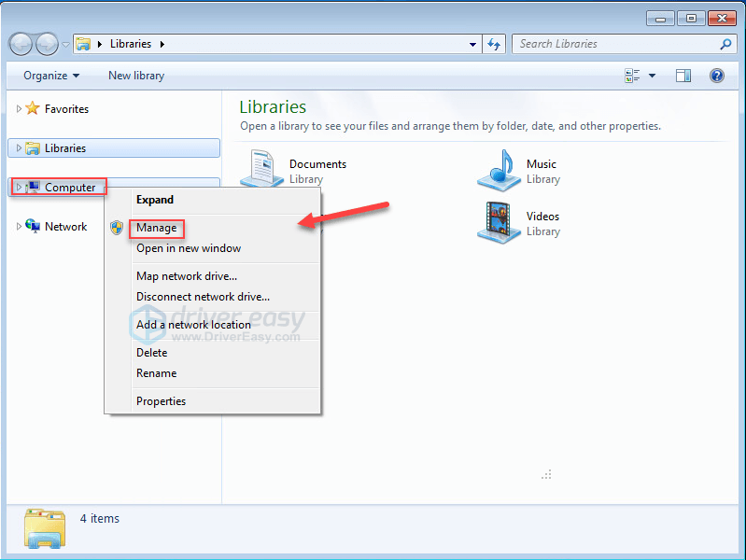746x560 pixels.
Task: Open the Organize menu
Action: click(51, 76)
